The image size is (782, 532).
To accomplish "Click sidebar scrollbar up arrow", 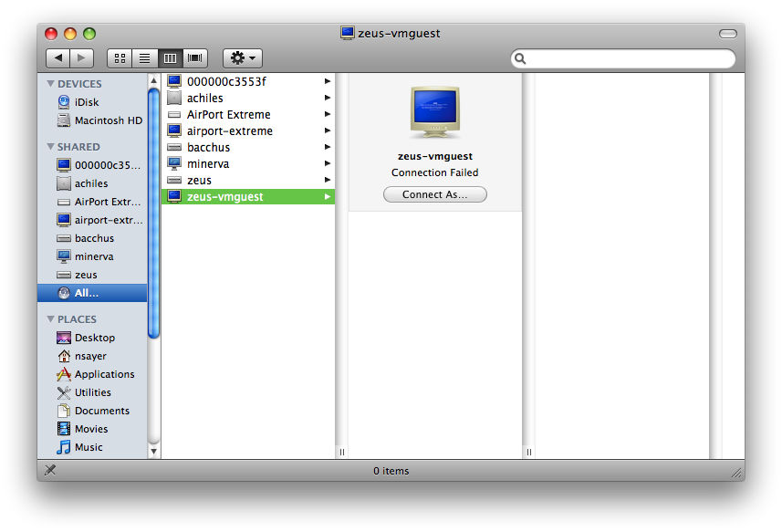I will [x=154, y=80].
